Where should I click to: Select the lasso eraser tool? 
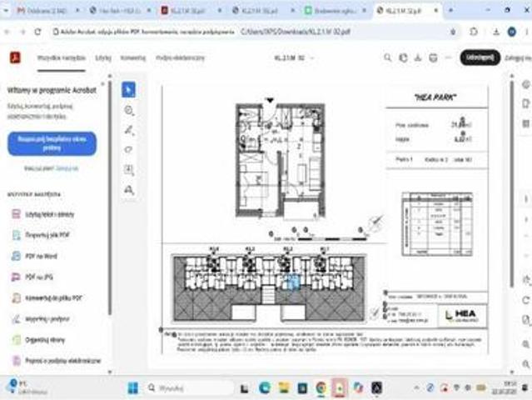point(128,150)
